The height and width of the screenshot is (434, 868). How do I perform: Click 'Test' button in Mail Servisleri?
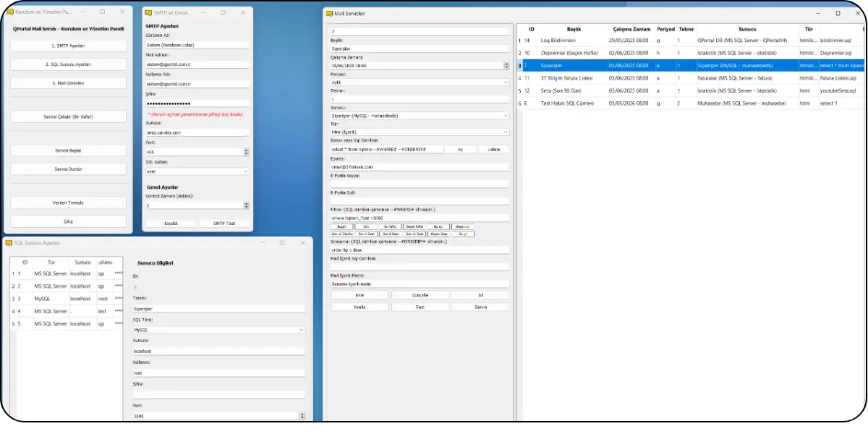(420, 307)
